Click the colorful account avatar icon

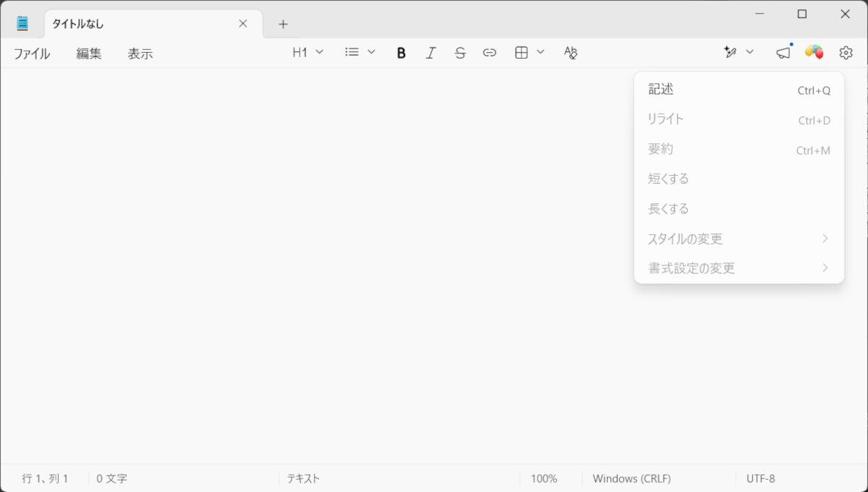click(814, 52)
